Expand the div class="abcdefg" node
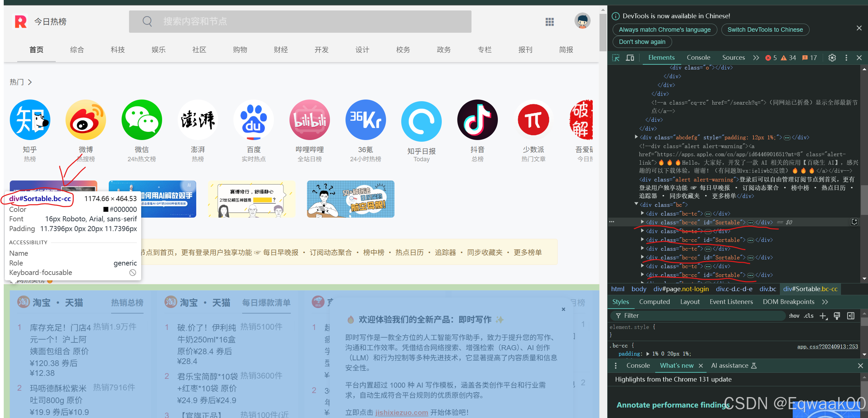Image resolution: width=868 pixels, height=418 pixels. [x=636, y=137]
